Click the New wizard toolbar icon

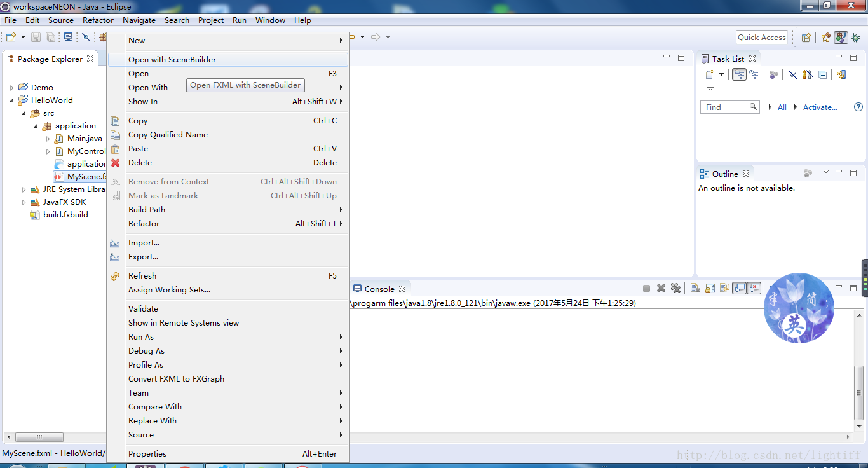(11, 38)
